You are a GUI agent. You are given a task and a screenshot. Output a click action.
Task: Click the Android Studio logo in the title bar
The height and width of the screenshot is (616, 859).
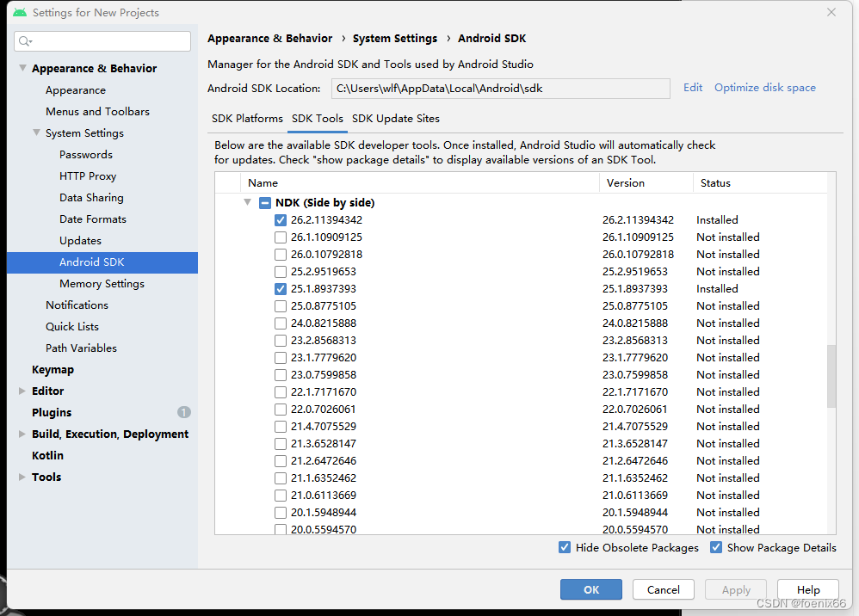tap(20, 13)
